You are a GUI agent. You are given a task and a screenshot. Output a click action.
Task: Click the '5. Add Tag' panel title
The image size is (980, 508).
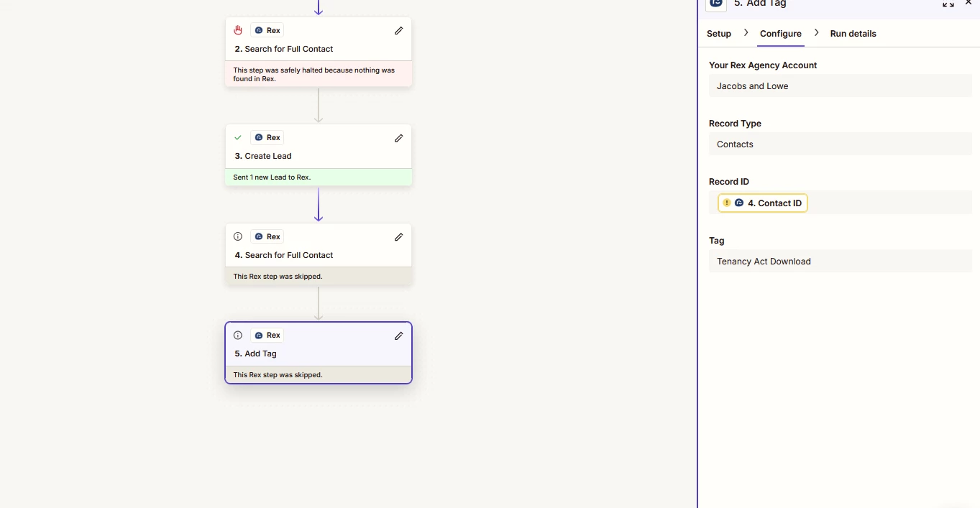760,4
